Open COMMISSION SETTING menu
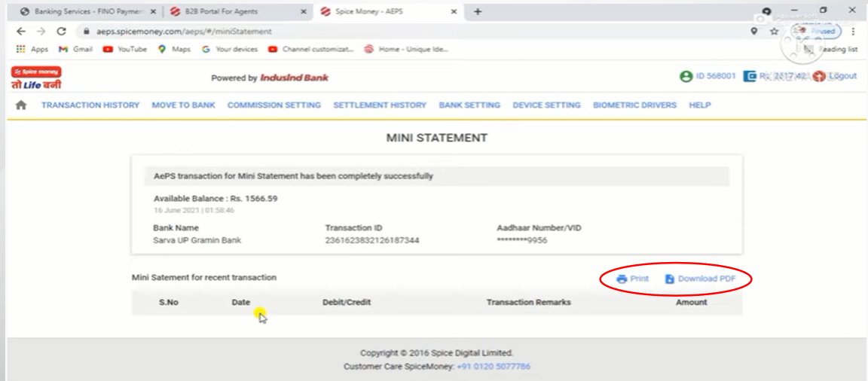The width and height of the screenshot is (868, 381). [274, 105]
